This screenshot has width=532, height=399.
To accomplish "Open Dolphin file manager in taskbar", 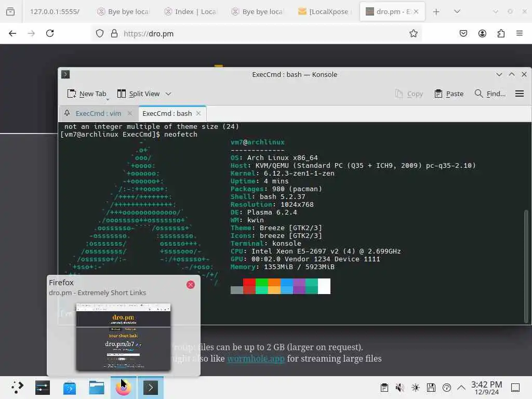I will click(x=96, y=387).
